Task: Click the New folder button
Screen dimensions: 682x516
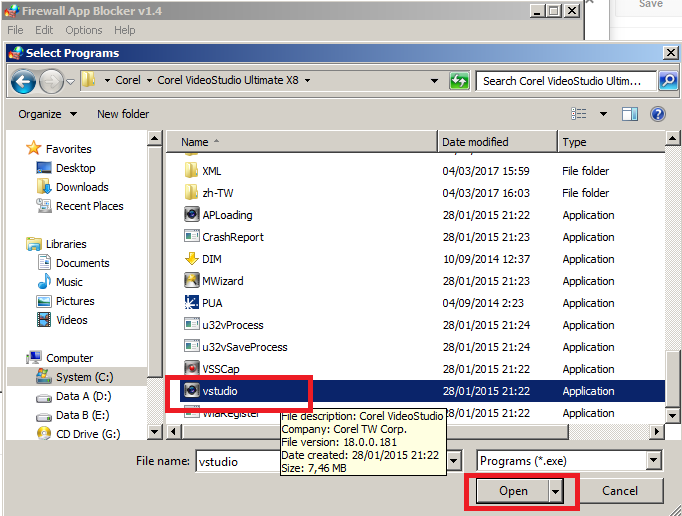Action: coord(123,114)
